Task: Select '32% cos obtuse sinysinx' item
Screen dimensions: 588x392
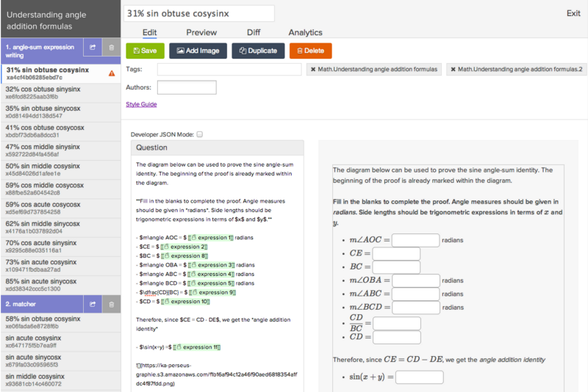Action: coord(61,92)
